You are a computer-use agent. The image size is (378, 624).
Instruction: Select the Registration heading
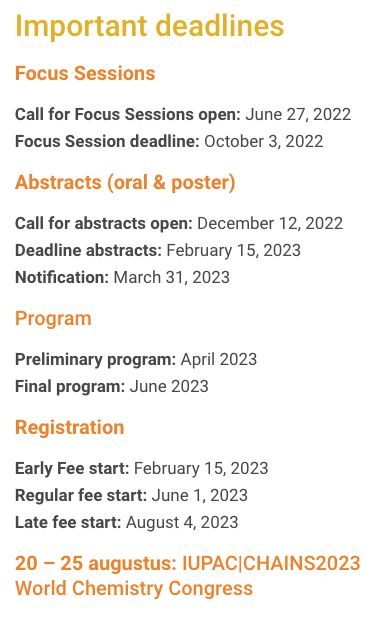tap(70, 427)
